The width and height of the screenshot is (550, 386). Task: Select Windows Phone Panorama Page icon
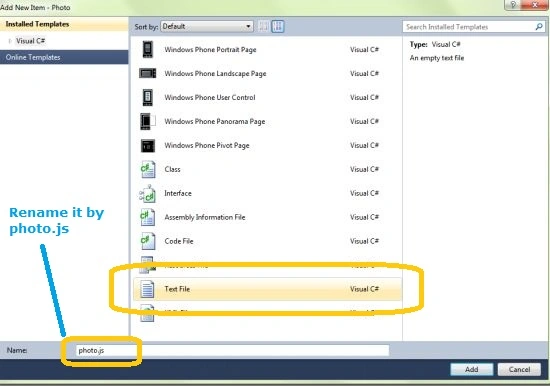point(148,121)
